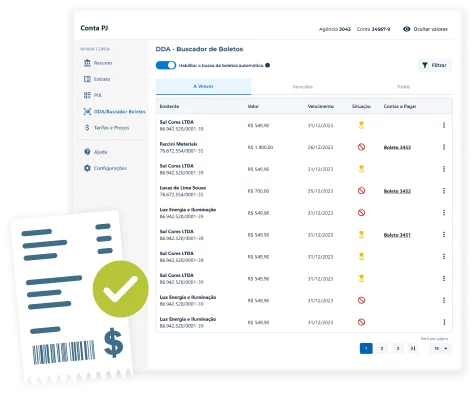Toggle automatic boleto search switch
This screenshot has height=396, width=475.
coord(166,65)
